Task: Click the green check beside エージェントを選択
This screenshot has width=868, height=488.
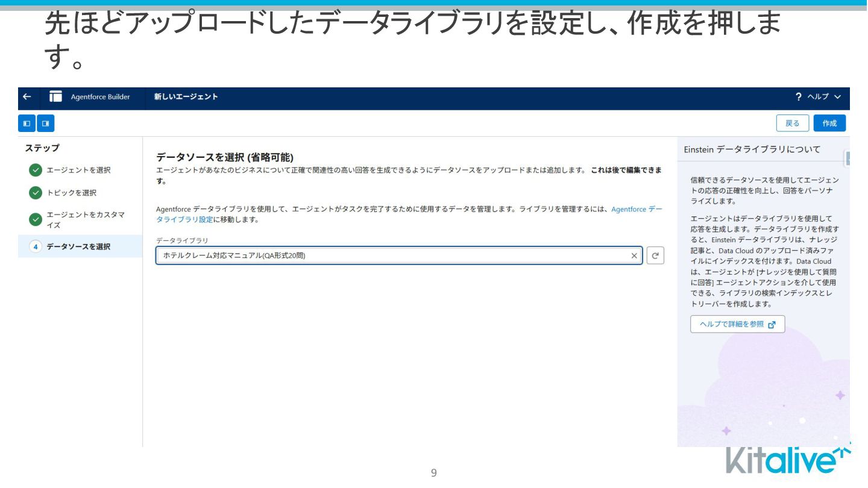Action: (x=36, y=170)
